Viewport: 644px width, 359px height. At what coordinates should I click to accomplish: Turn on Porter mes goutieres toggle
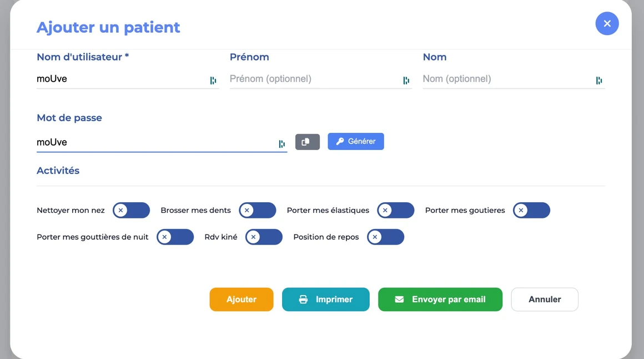(x=531, y=211)
